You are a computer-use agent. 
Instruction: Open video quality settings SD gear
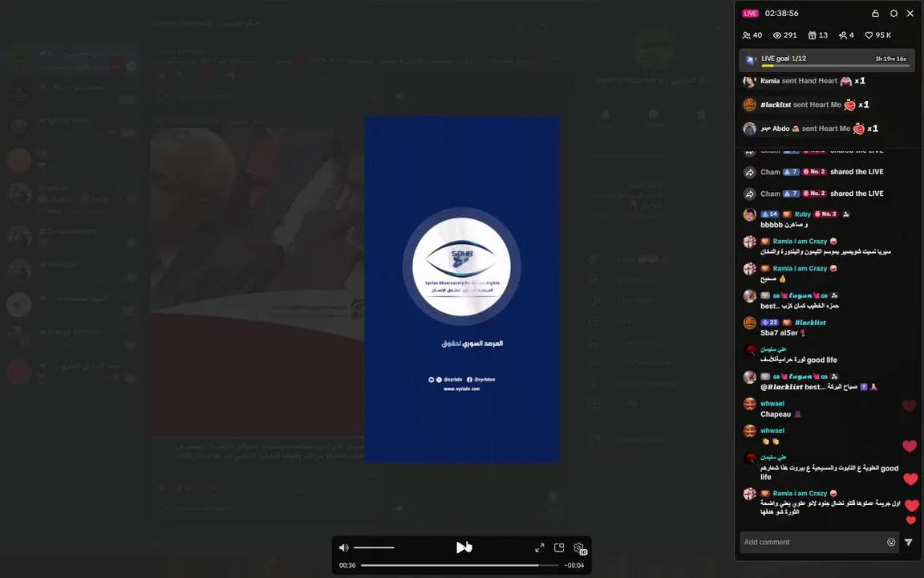580,548
